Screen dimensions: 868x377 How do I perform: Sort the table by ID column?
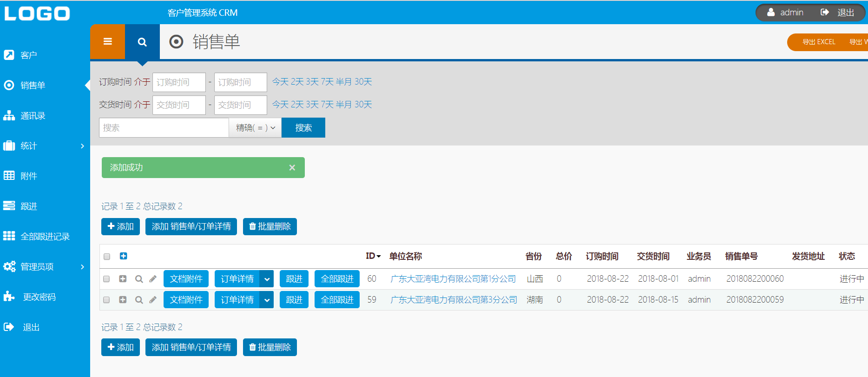coord(373,256)
